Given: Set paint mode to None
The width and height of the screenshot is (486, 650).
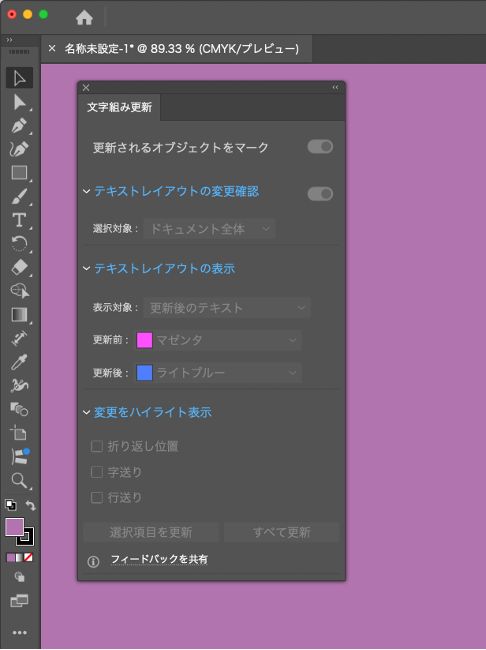Looking at the screenshot, I should tap(28, 558).
